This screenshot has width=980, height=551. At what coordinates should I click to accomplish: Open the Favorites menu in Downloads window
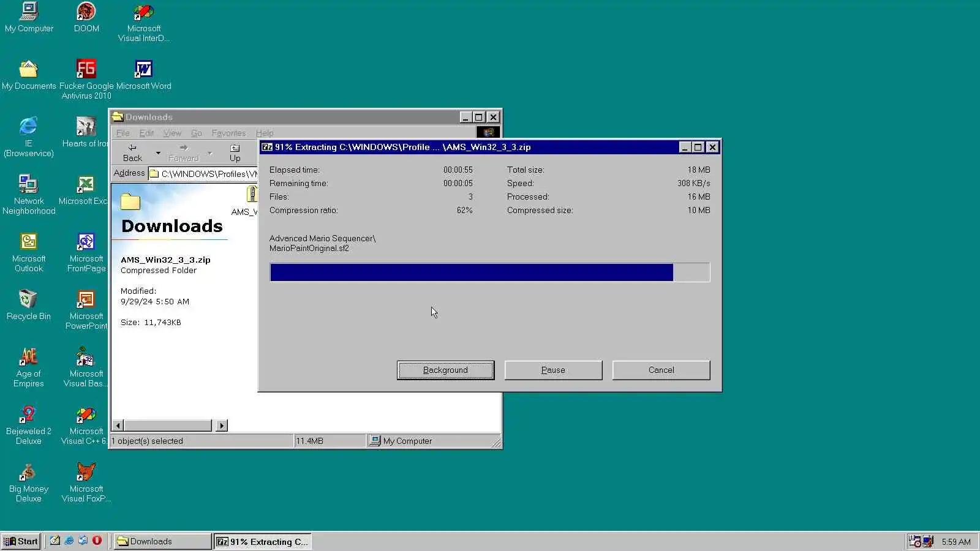tap(228, 133)
